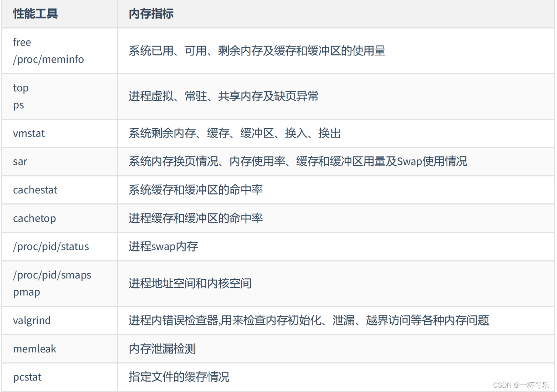Click the 进程内错误检查器 description

pos(309,320)
